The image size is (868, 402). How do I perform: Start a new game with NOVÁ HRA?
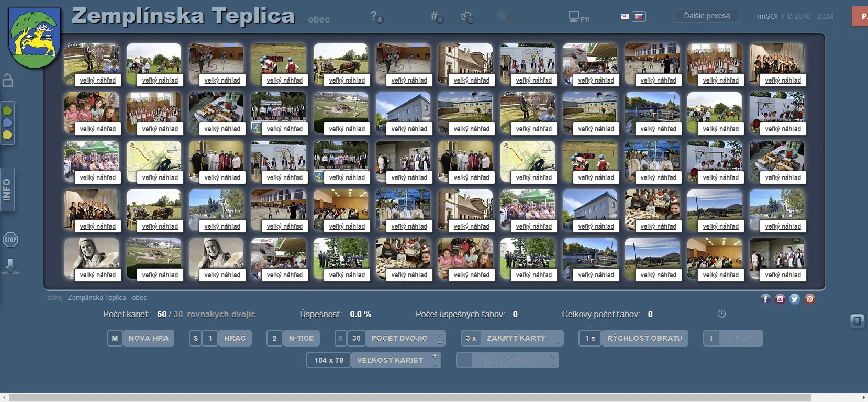(x=148, y=338)
